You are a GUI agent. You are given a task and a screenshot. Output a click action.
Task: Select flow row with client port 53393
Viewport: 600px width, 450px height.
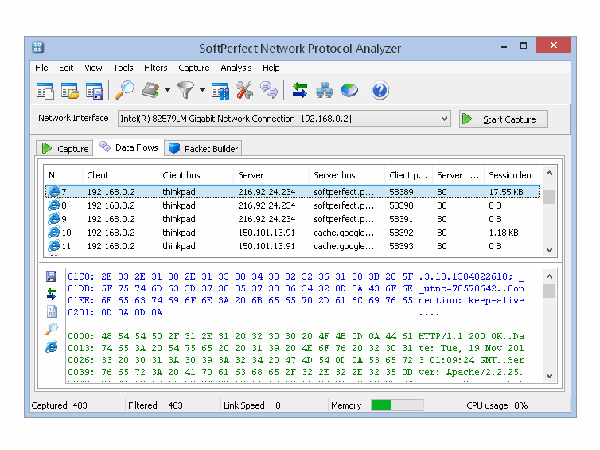[292, 246]
